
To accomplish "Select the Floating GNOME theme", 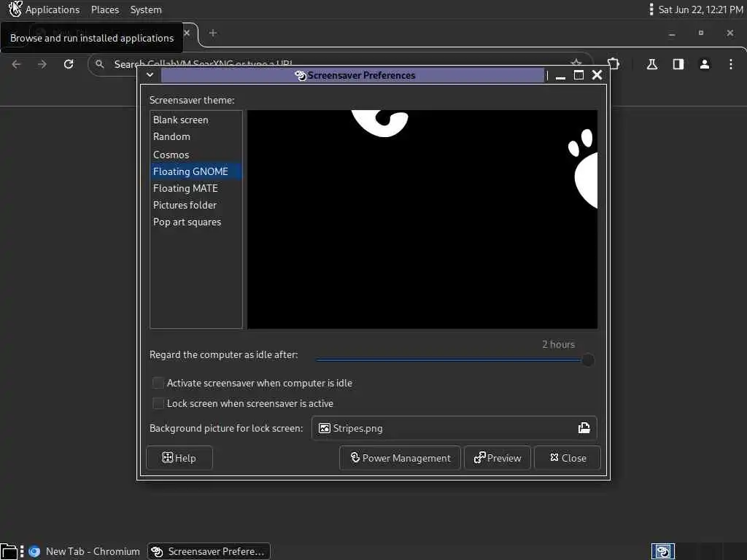I will [196, 171].
